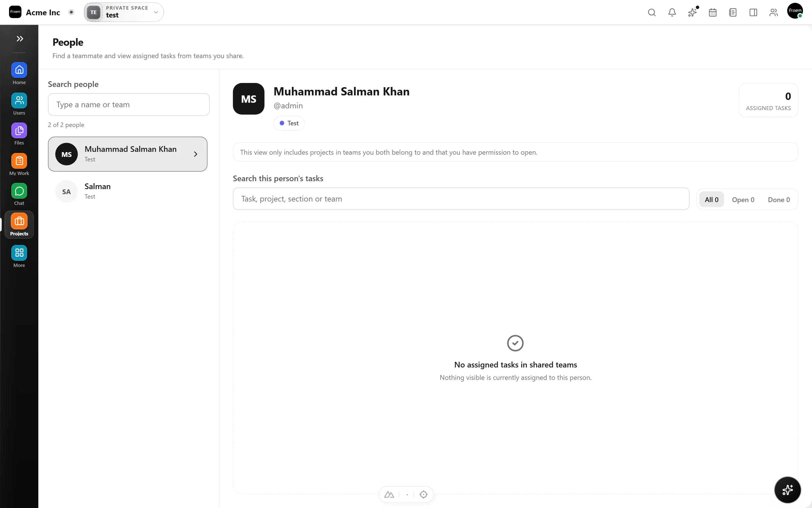Click the large MS avatar in profile header
Screen dimensions: 812x508
[249, 99]
